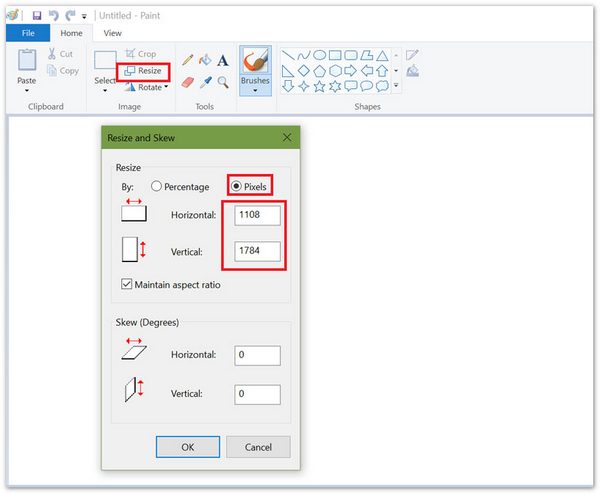Click OK in Resize and Skew dialog
600x494 pixels.
pyautogui.click(x=187, y=447)
